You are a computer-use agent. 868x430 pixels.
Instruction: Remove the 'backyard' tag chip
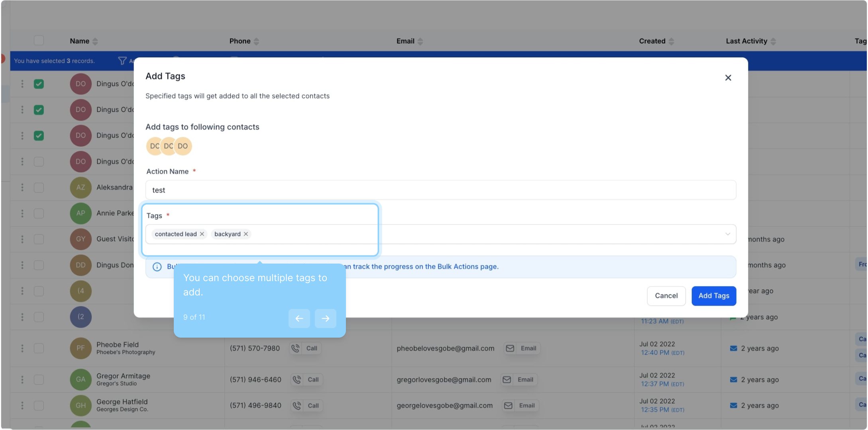[246, 234]
